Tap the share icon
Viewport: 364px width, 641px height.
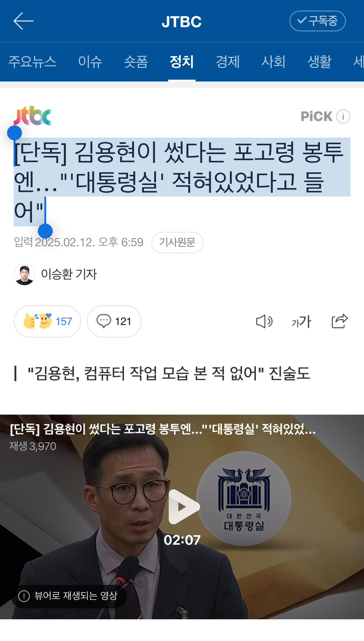[339, 321]
